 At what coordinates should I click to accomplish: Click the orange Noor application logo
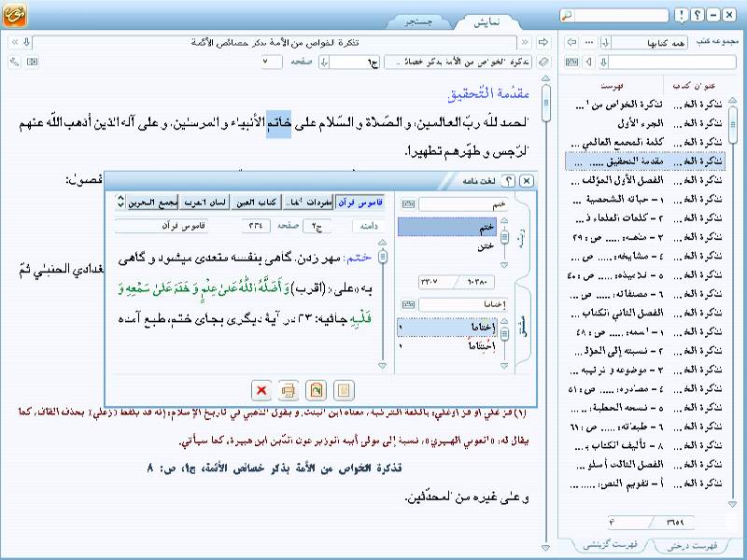15,15
